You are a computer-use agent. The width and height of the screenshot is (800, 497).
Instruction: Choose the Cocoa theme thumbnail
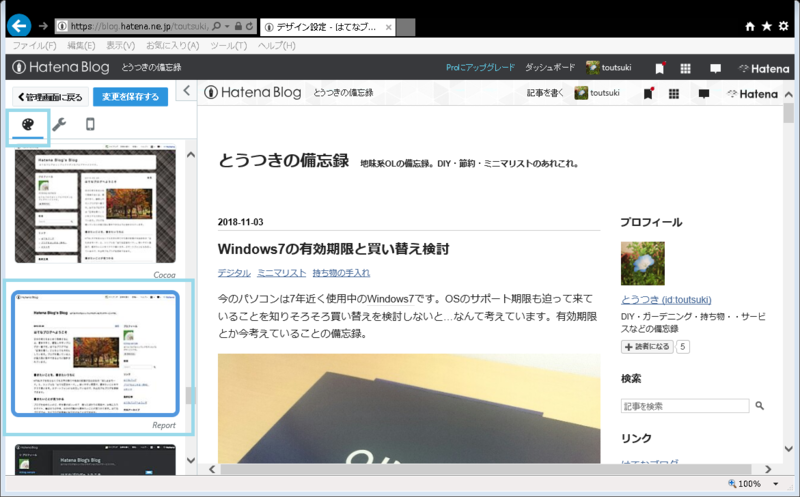coord(95,204)
